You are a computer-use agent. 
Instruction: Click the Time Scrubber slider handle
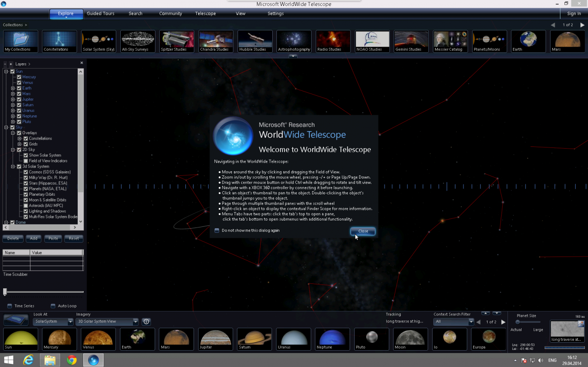pyautogui.click(x=5, y=292)
